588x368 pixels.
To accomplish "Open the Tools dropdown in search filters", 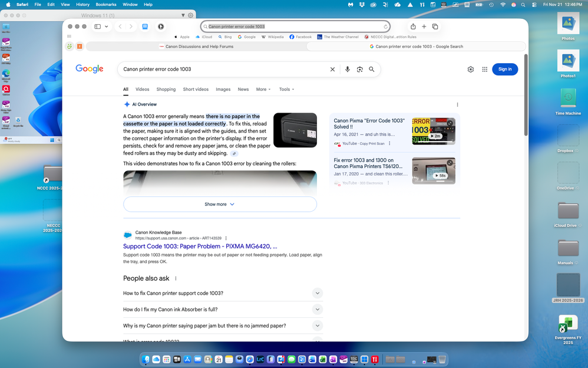I will [286, 90].
